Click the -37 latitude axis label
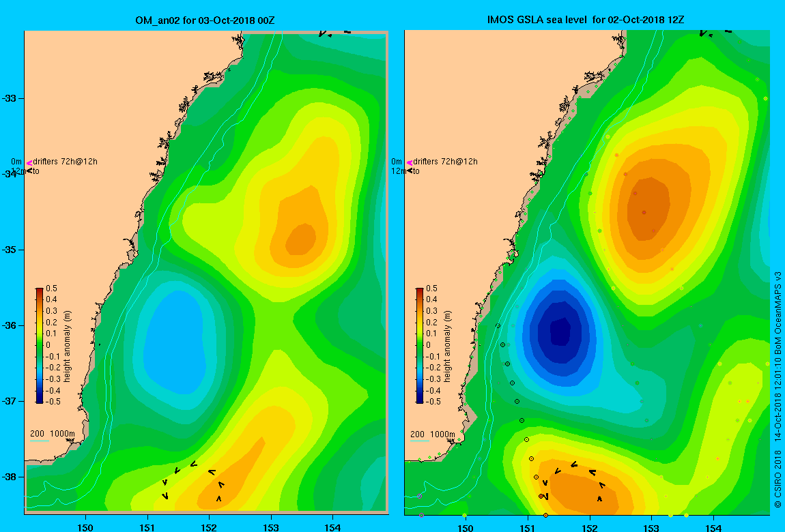Image resolution: width=785 pixels, height=532 pixels. (9, 402)
